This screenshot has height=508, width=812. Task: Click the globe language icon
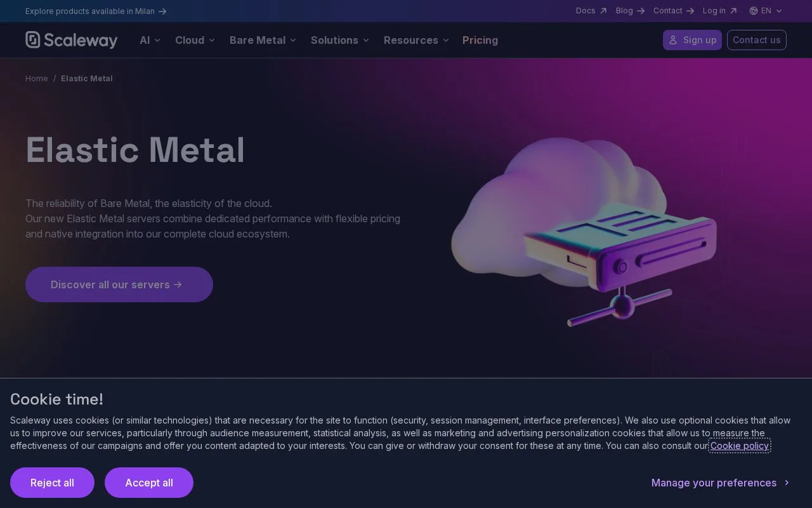click(x=754, y=11)
